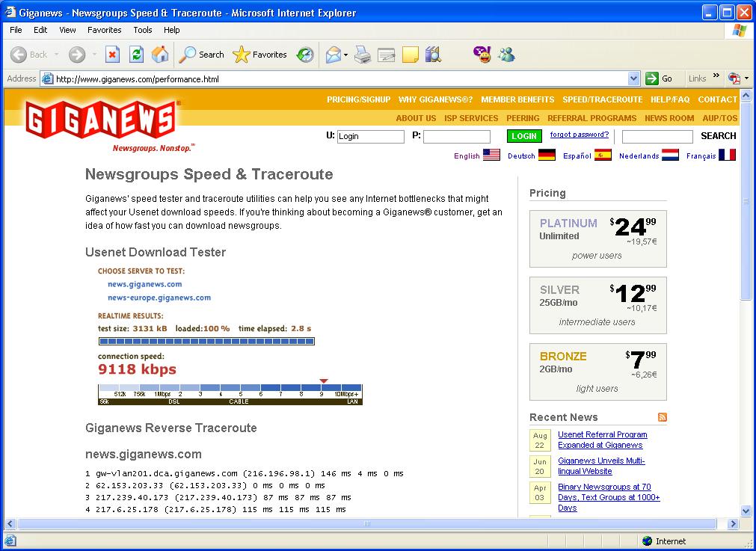
Task: Click the SEARCH button on the page
Action: (719, 136)
